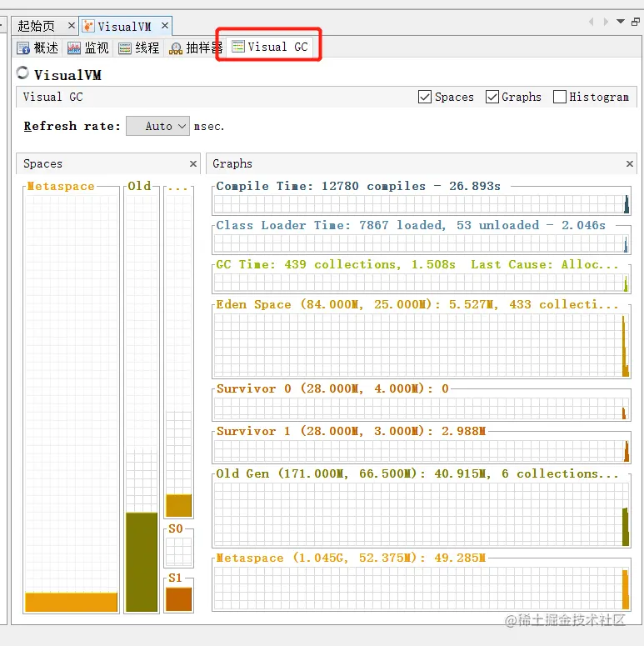The image size is (644, 646).
Task: Close the VisualVM document tab
Action: tap(165, 26)
